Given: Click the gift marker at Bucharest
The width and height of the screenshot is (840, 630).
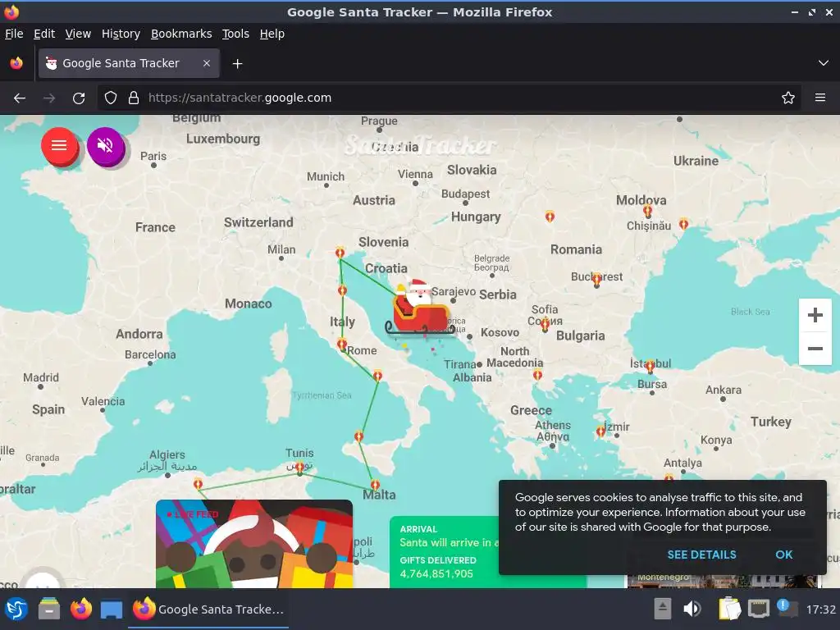Looking at the screenshot, I should click(x=597, y=279).
